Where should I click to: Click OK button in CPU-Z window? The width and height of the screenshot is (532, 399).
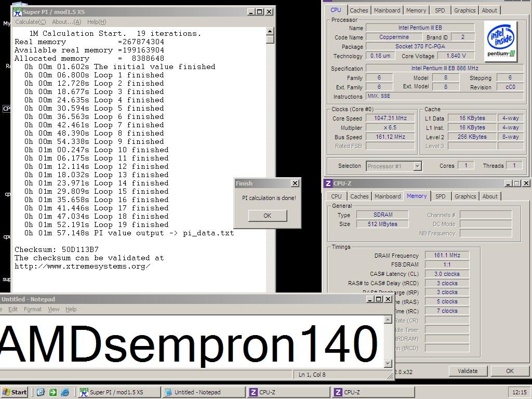tap(510, 371)
